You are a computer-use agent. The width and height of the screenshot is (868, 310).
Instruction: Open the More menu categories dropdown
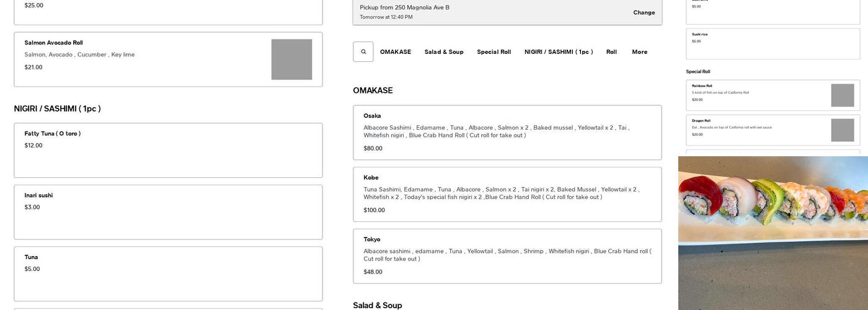tap(639, 52)
